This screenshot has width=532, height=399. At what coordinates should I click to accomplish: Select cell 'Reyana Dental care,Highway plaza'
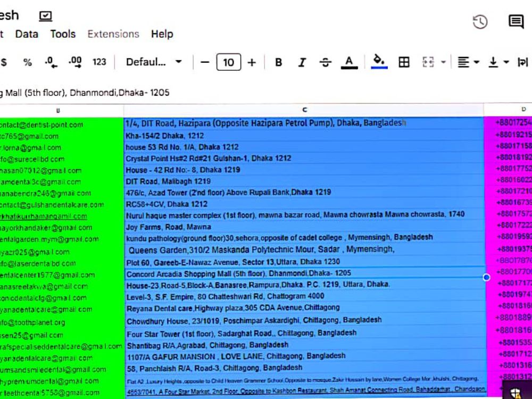tap(305, 308)
